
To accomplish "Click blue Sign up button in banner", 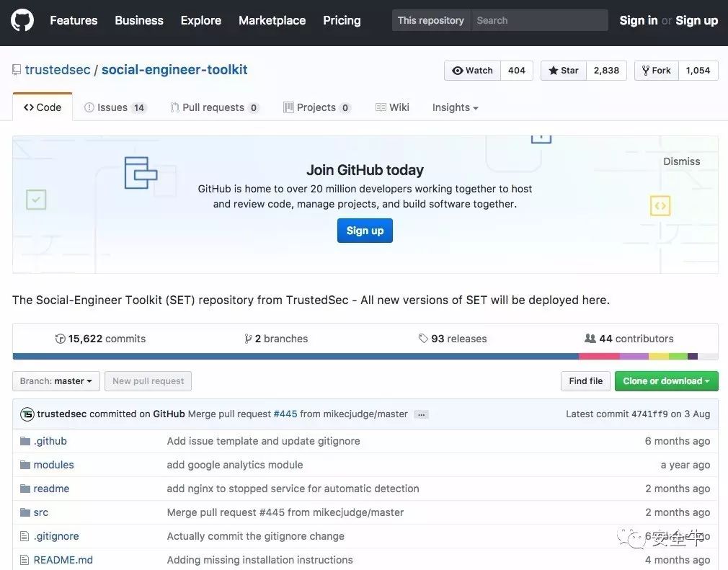I will (365, 231).
